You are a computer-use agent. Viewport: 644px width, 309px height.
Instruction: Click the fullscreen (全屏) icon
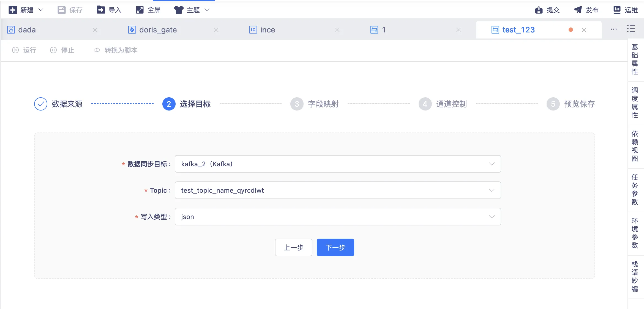[140, 10]
